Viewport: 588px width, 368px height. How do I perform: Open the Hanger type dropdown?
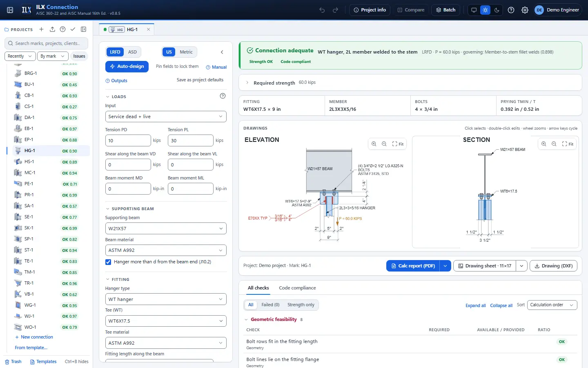coord(166,299)
